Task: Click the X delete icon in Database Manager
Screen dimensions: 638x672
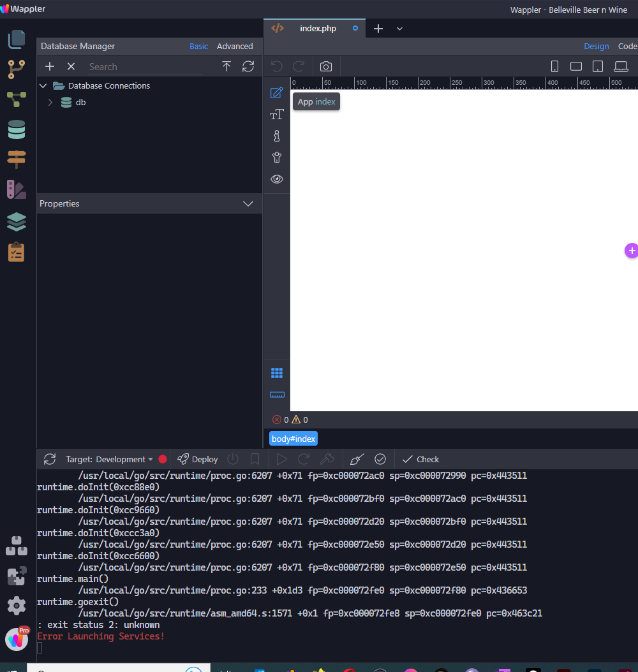Action: [71, 66]
